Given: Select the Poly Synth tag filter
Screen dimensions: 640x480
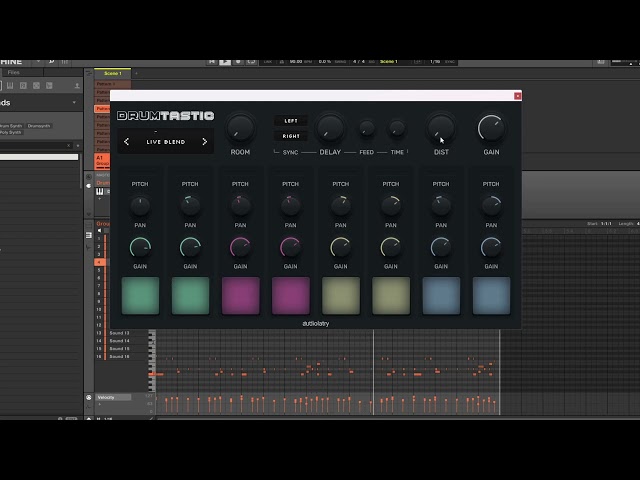Looking at the screenshot, I should pyautogui.click(x=11, y=132).
